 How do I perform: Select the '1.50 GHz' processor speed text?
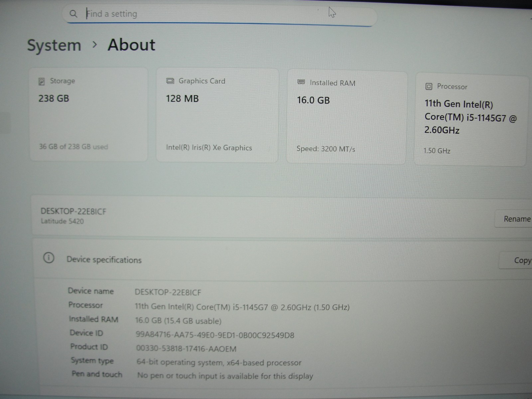tap(437, 151)
